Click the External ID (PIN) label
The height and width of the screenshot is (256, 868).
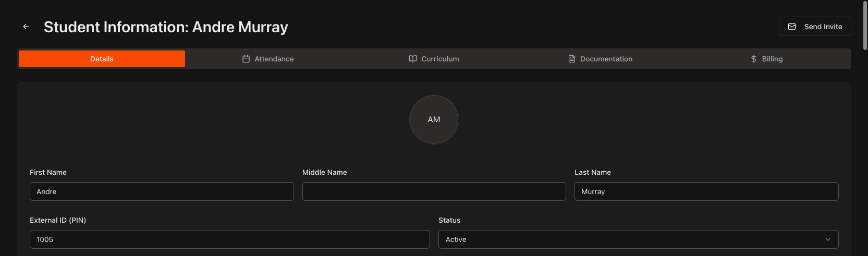pos(58,220)
